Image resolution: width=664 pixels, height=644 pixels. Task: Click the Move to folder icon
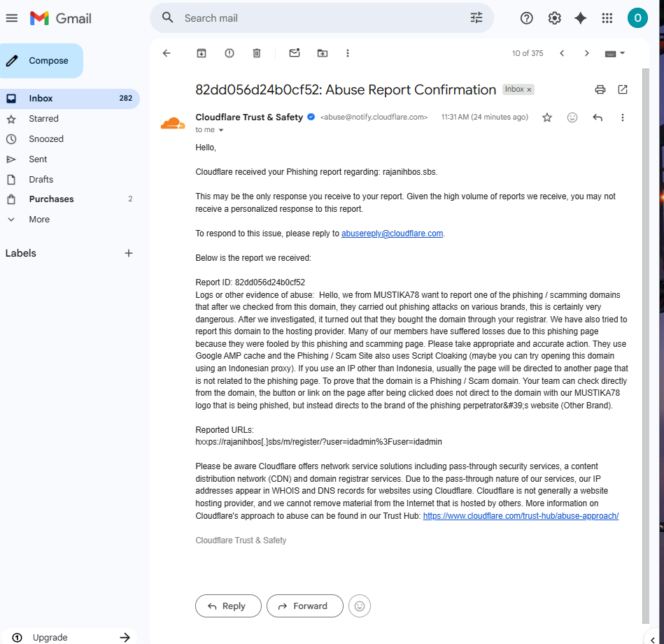[323, 53]
